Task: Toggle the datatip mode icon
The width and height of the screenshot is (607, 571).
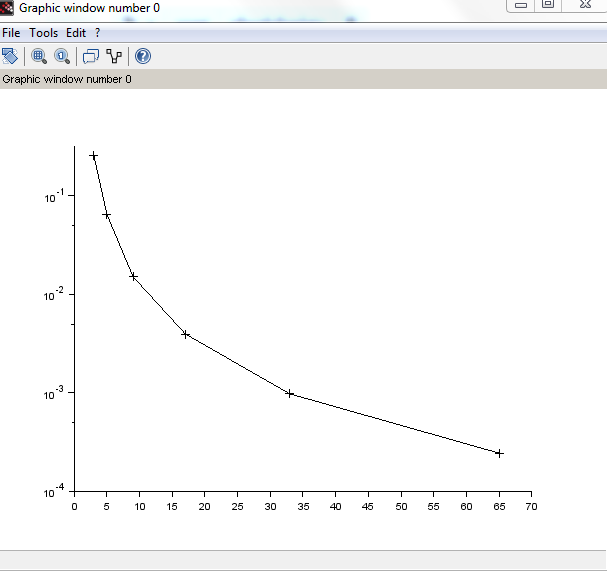Action: 114,56
